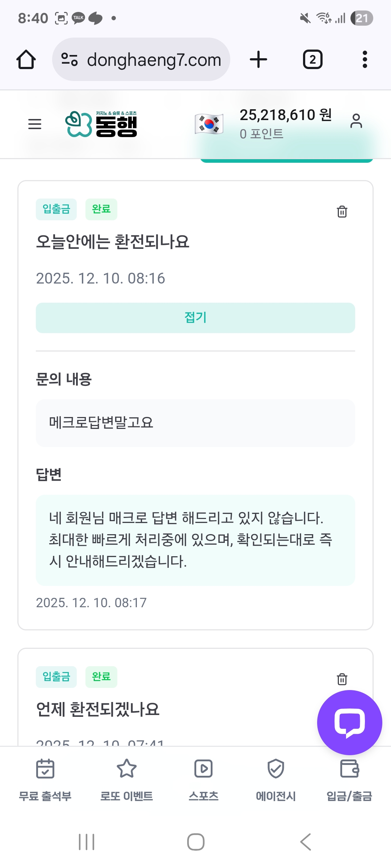Go to browser home page

pos(26,60)
